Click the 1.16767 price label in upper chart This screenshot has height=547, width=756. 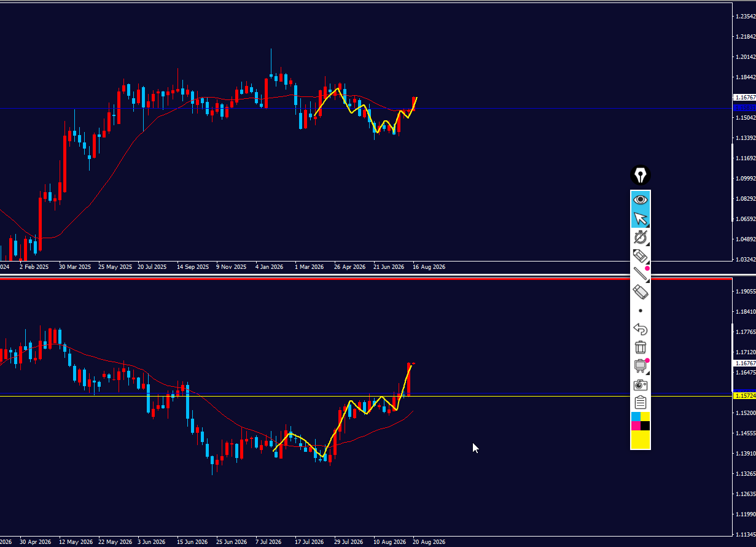745,98
